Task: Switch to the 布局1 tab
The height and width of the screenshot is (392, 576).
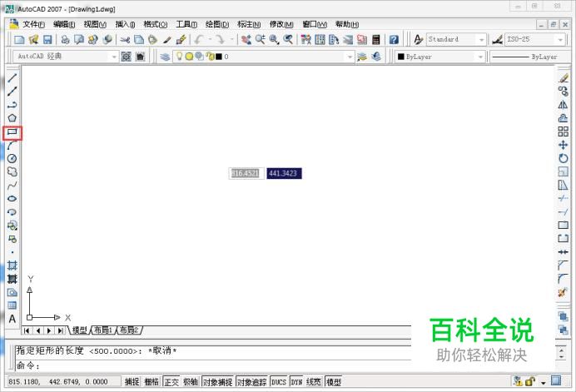Action: point(103,330)
